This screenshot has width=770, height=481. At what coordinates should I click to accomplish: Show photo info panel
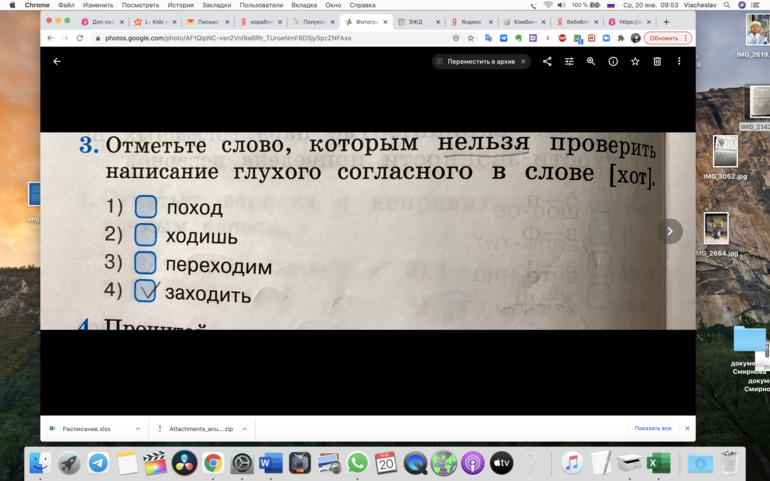[613, 62]
